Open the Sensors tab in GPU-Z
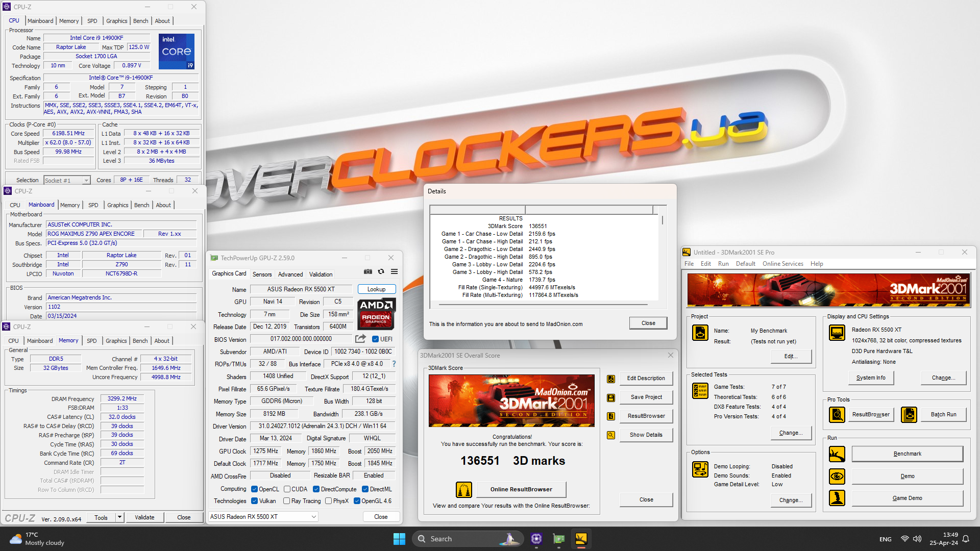The width and height of the screenshot is (980, 551). pos(262,274)
